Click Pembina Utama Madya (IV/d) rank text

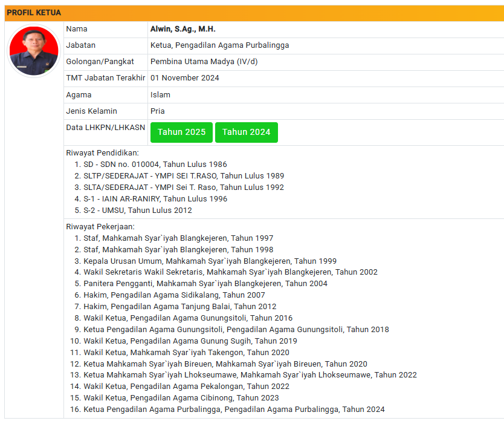pyautogui.click(x=204, y=62)
